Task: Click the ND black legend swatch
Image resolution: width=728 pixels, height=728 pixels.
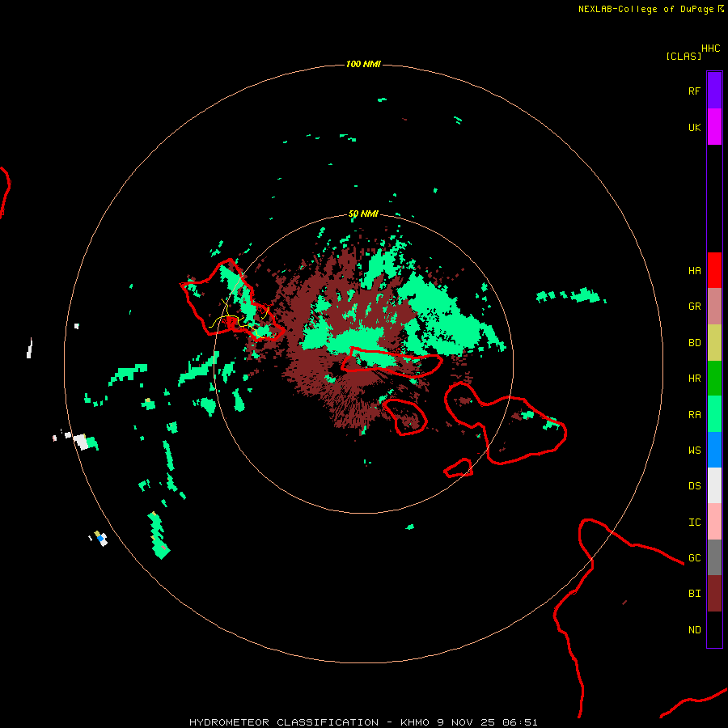Action: (714, 629)
